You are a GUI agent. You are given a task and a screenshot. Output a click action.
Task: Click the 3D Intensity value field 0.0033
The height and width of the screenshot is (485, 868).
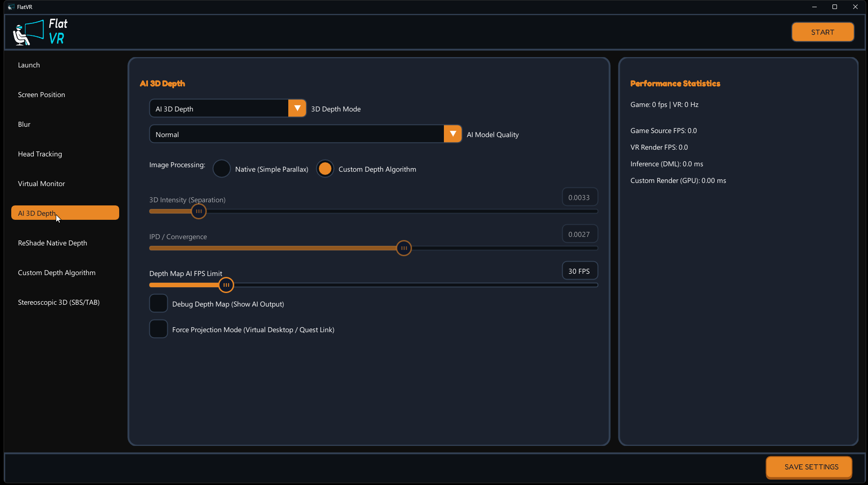click(580, 197)
